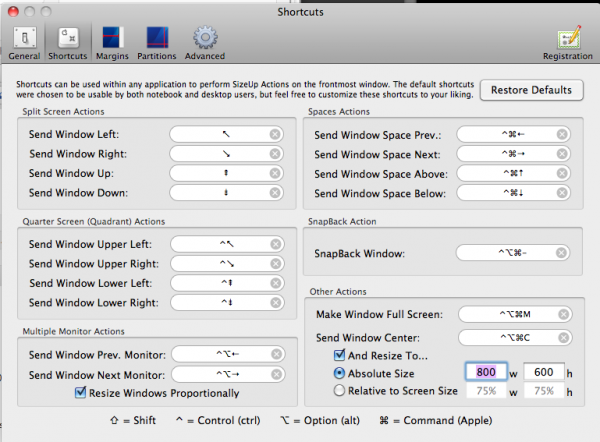Click the 'Command (Apple)' legend text
Viewport: 600px width, 442px height.
(x=448, y=421)
